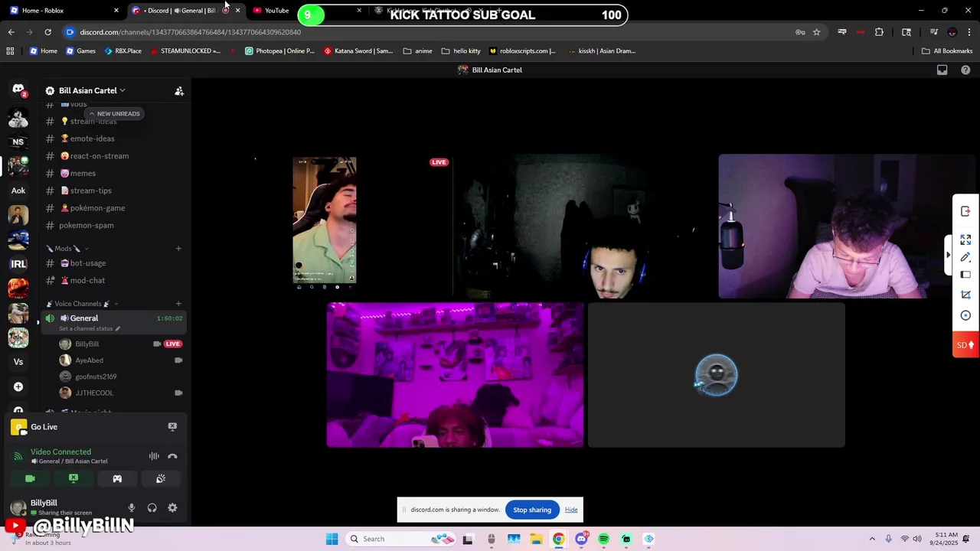Viewport: 980px width, 551px height.
Task: Open the Aok server icon
Action: (18, 191)
